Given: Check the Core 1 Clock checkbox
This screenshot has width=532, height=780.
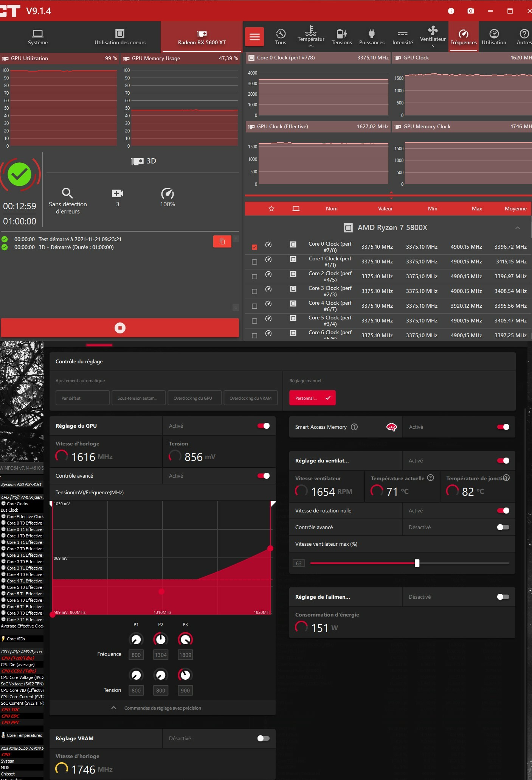Looking at the screenshot, I should pyautogui.click(x=254, y=262).
